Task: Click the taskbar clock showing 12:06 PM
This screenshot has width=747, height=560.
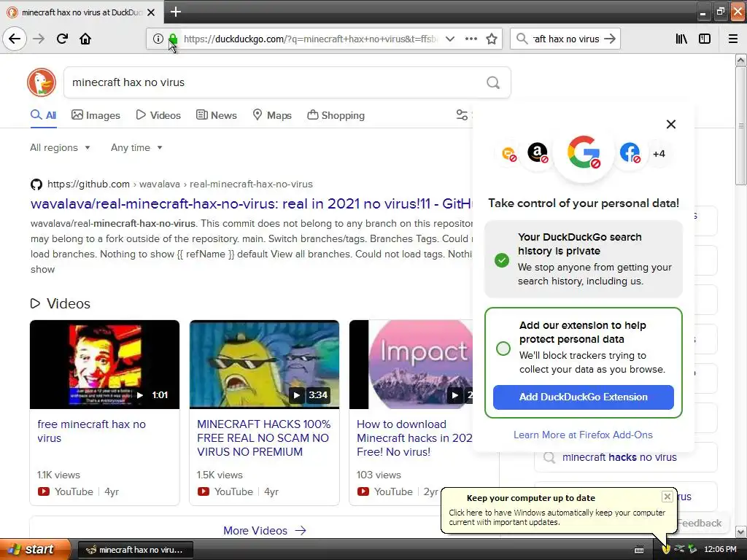Action: pyautogui.click(x=720, y=549)
